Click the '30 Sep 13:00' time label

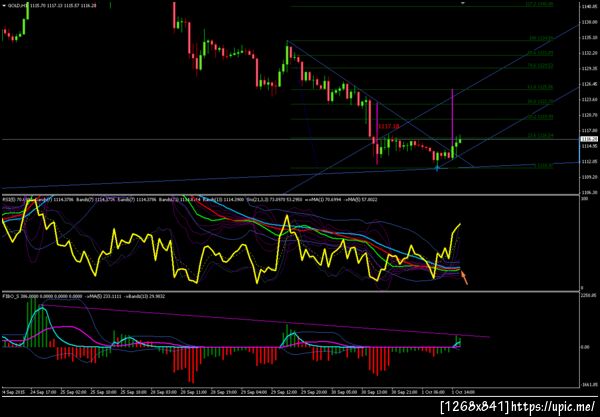(374, 393)
